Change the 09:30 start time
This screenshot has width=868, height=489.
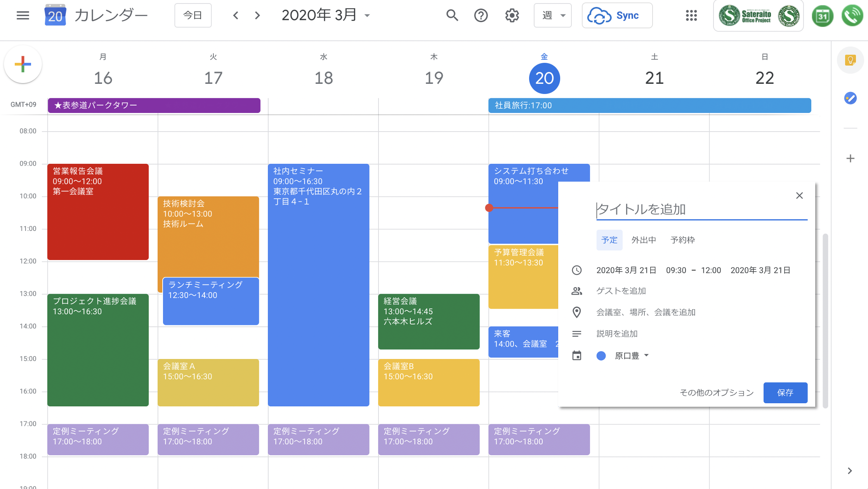click(x=676, y=270)
